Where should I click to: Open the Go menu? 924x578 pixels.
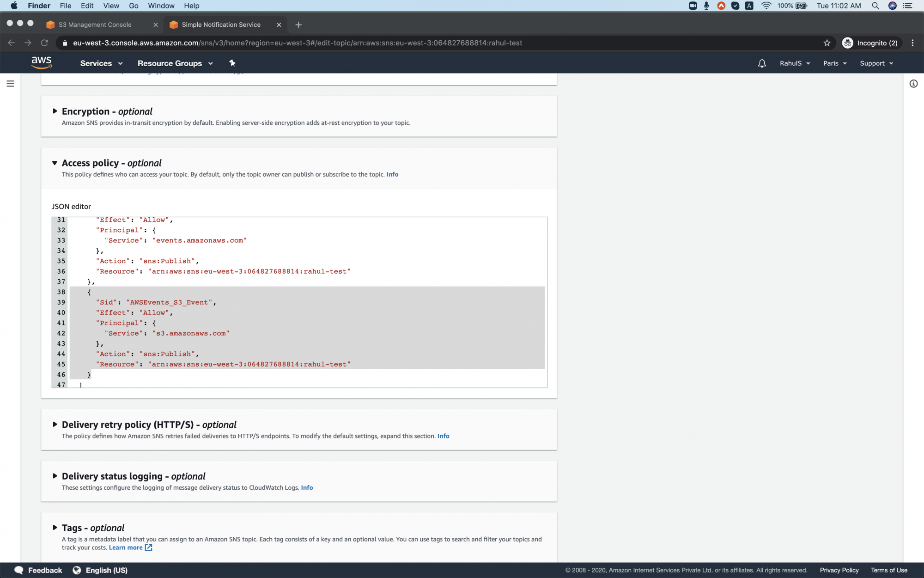[x=134, y=6]
